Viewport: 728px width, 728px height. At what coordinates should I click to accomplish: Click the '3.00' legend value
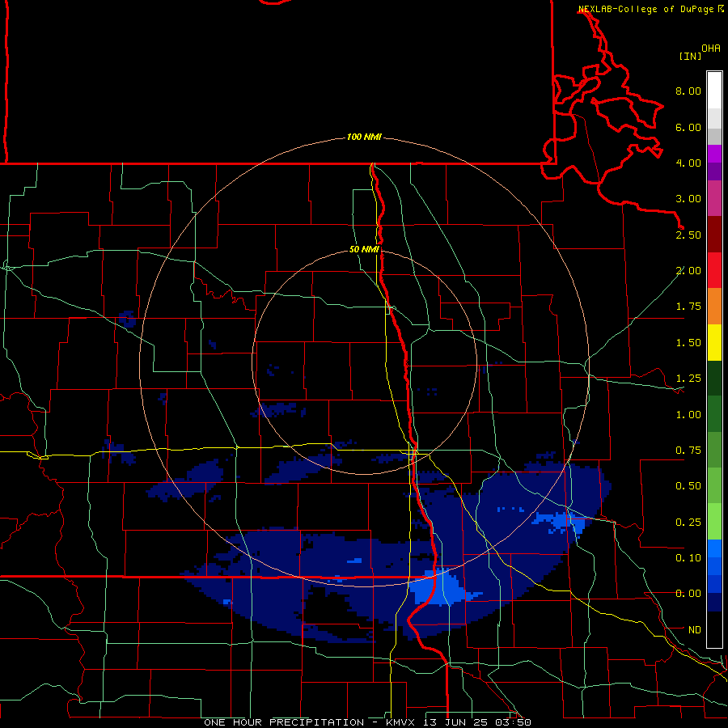tap(688, 199)
